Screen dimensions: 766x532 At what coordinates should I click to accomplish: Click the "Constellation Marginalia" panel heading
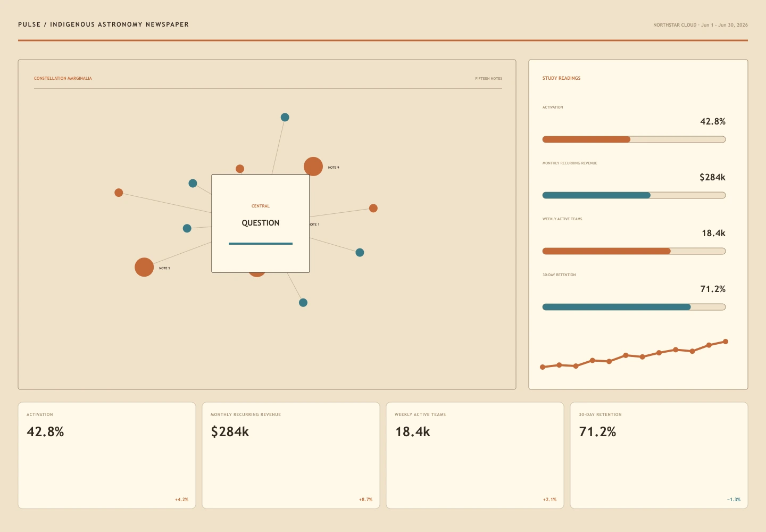tap(63, 78)
